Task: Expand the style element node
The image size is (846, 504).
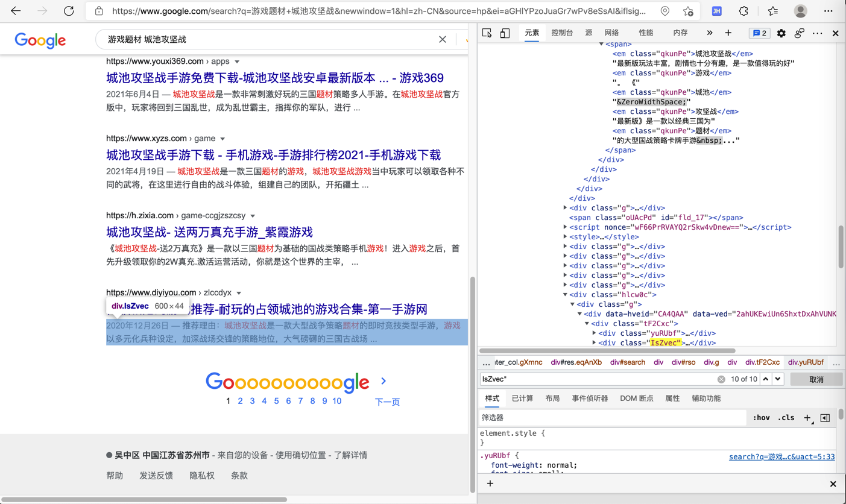Action: tap(565, 237)
